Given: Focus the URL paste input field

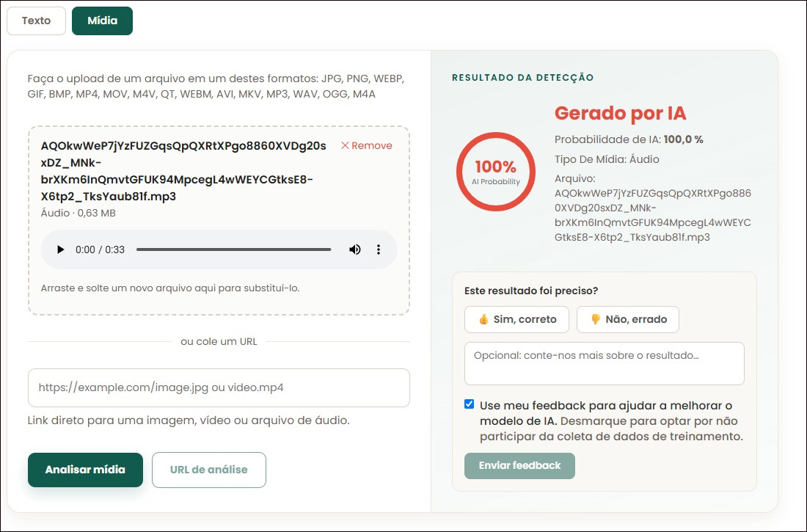Looking at the screenshot, I should (x=219, y=387).
